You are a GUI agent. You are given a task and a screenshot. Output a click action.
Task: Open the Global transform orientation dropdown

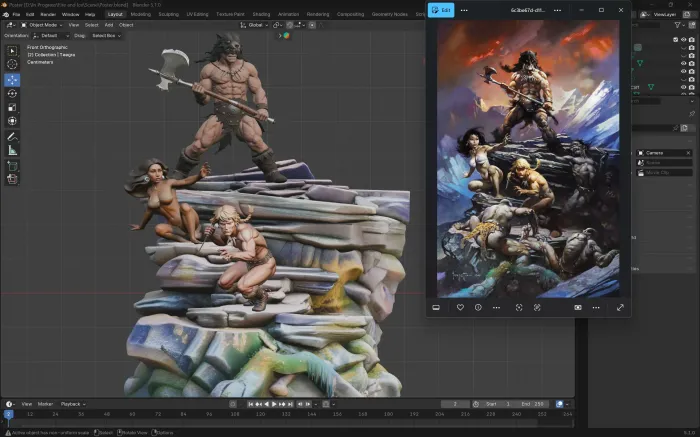tap(254, 25)
